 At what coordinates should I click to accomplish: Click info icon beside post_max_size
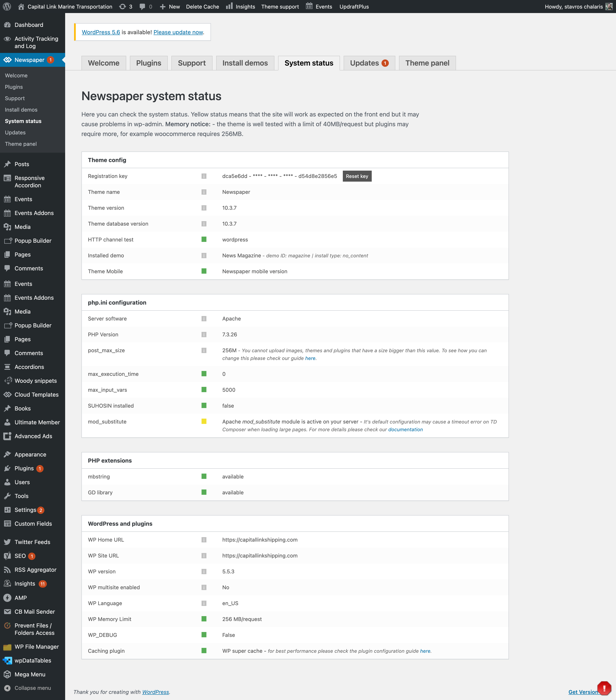(x=204, y=350)
